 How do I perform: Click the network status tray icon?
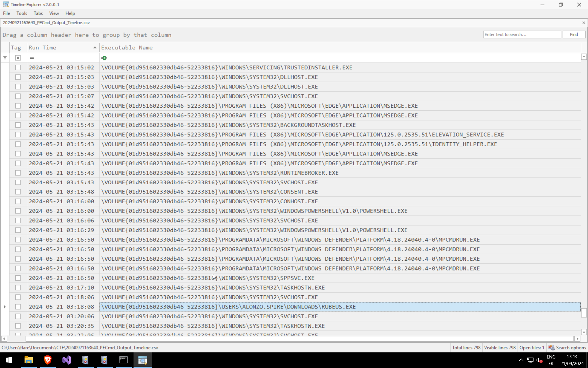530,360
